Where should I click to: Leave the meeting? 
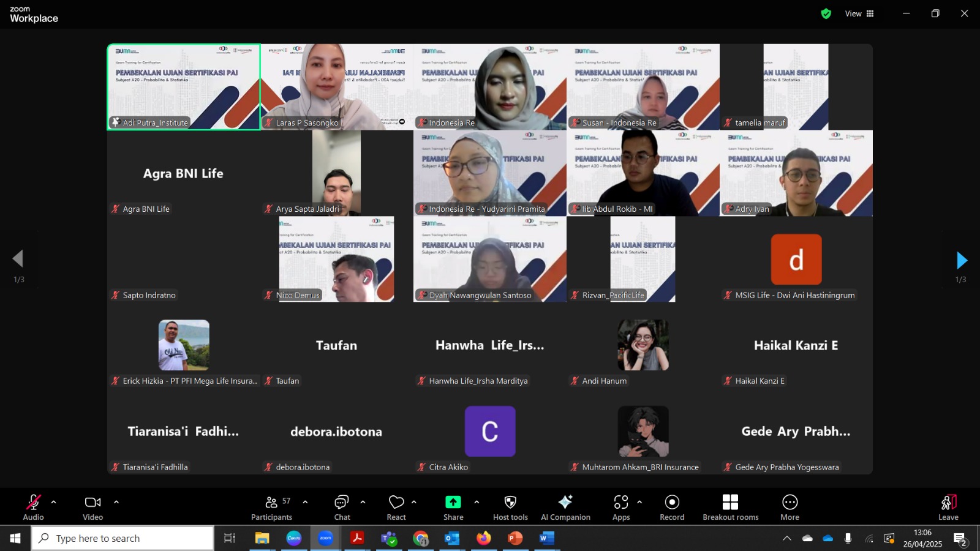(x=948, y=508)
